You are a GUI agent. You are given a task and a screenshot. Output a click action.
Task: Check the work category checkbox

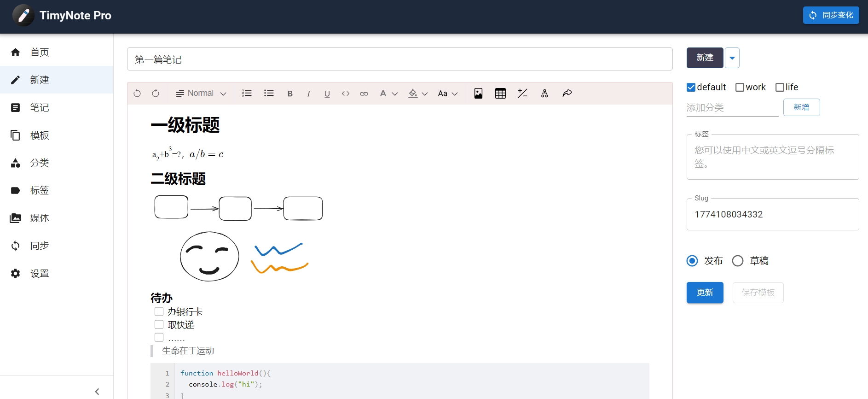click(740, 88)
